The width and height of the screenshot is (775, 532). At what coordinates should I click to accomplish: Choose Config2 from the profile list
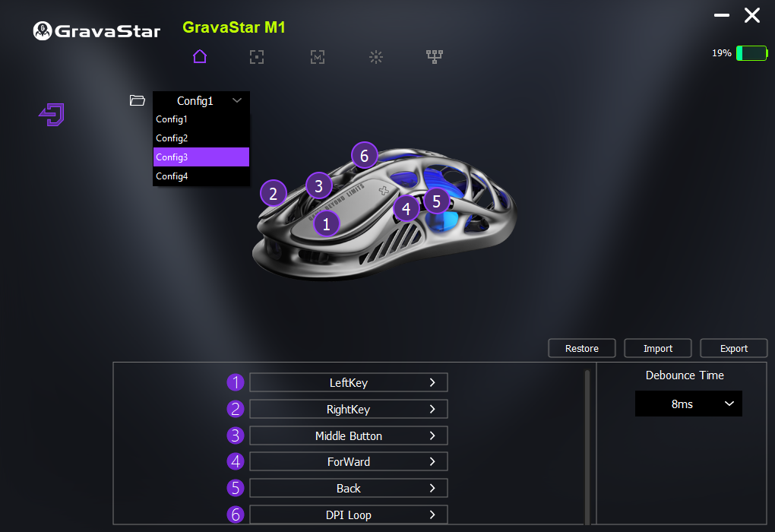(x=201, y=138)
